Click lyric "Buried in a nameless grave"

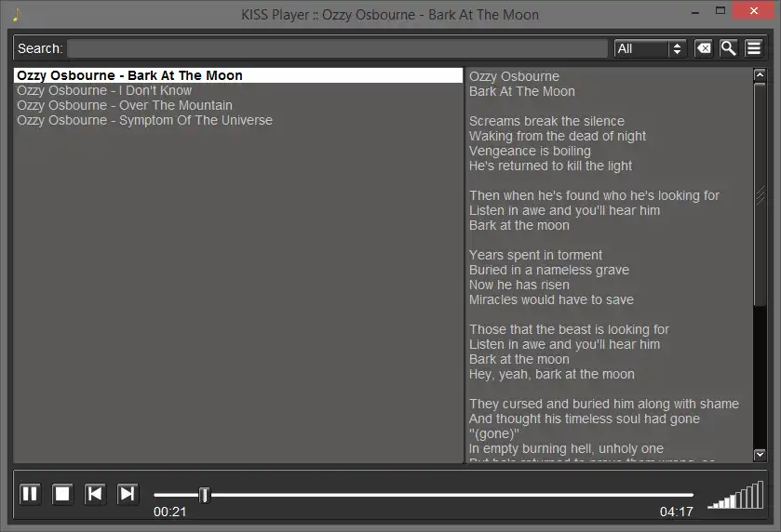click(549, 271)
